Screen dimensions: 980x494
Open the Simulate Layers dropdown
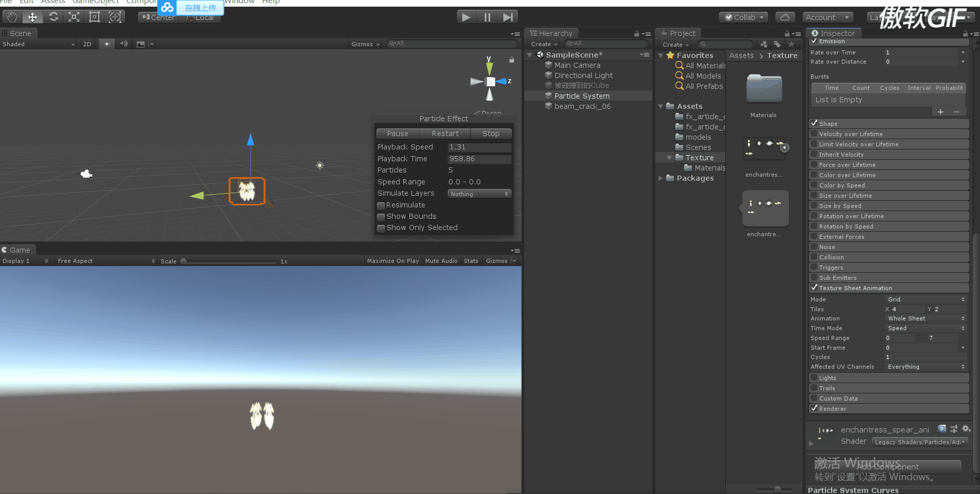pos(479,194)
